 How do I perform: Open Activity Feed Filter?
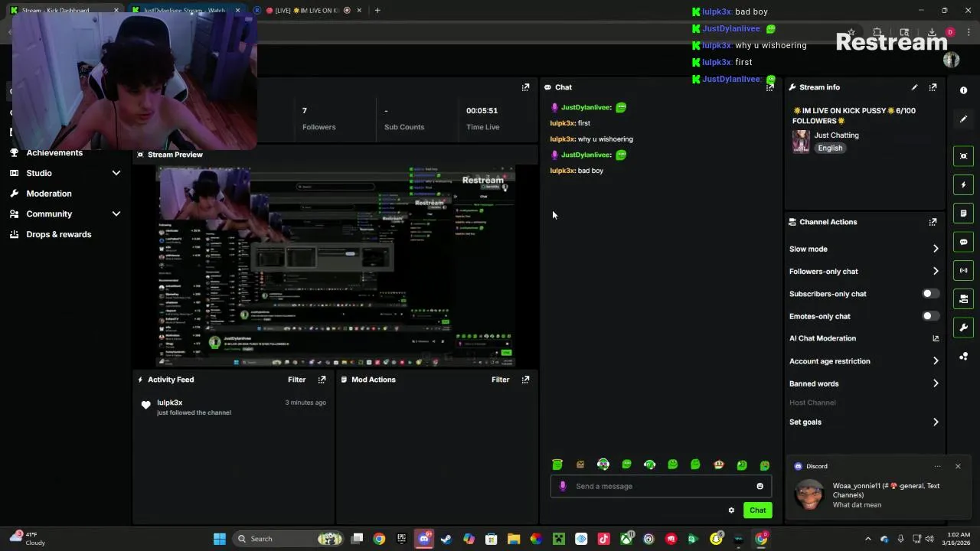pos(296,380)
